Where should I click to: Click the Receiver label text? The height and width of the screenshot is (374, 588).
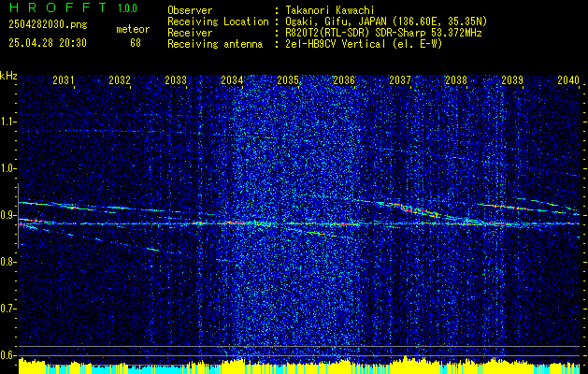pyautogui.click(x=190, y=33)
